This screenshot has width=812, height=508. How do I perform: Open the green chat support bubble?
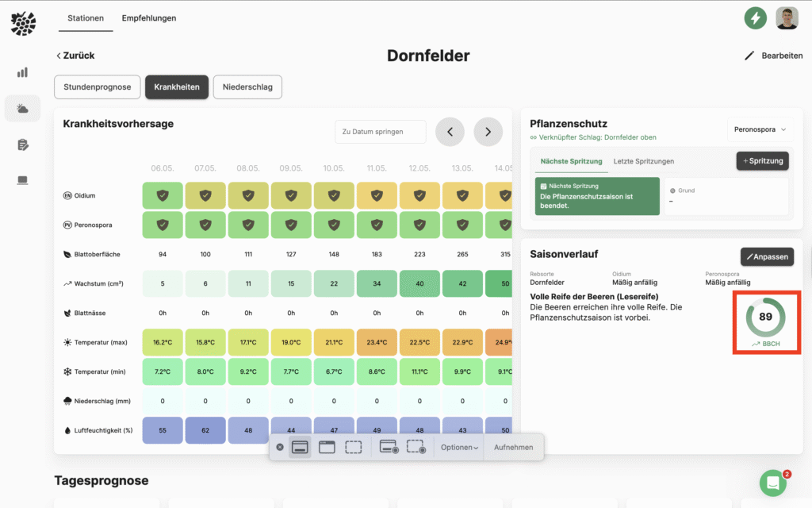[772, 483]
